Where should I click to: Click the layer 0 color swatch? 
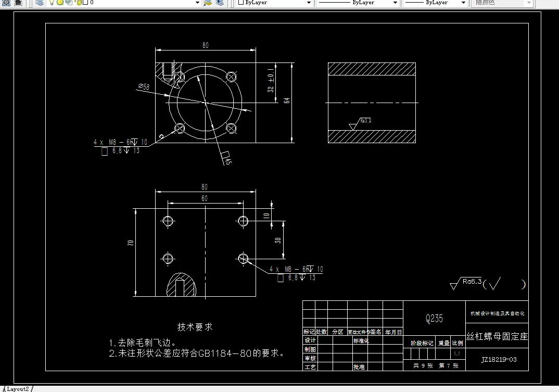[x=85, y=3]
